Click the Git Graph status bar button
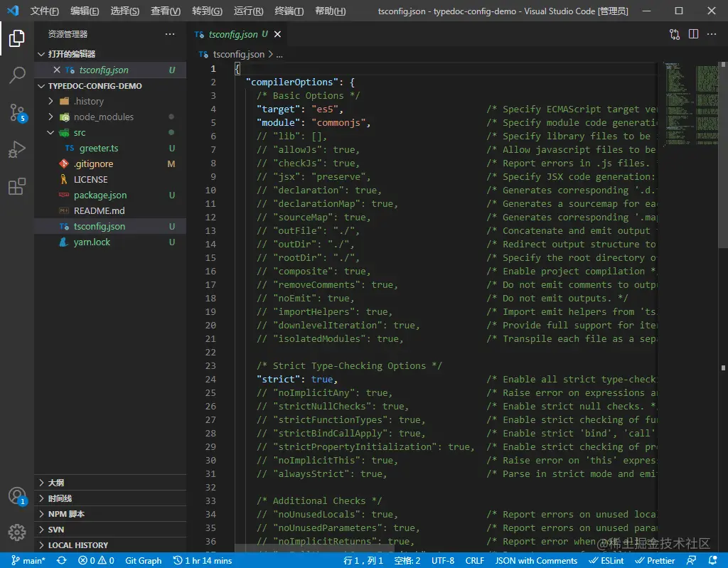This screenshot has width=728, height=568. [143, 560]
